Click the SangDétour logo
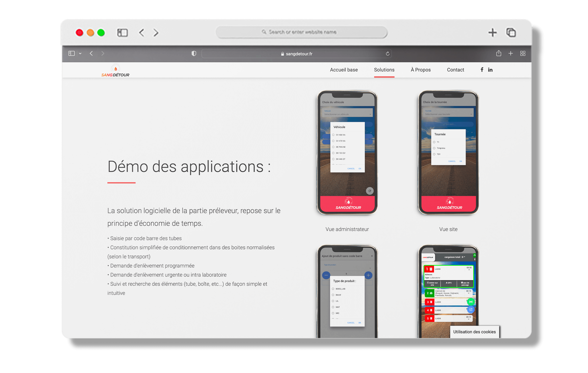This screenshot has height=373, width=588. coord(115,71)
